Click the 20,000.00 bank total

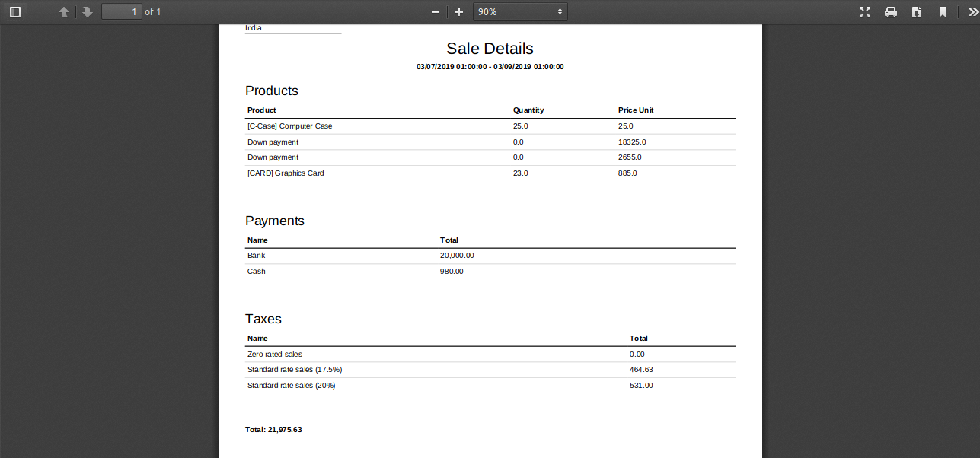[457, 256]
